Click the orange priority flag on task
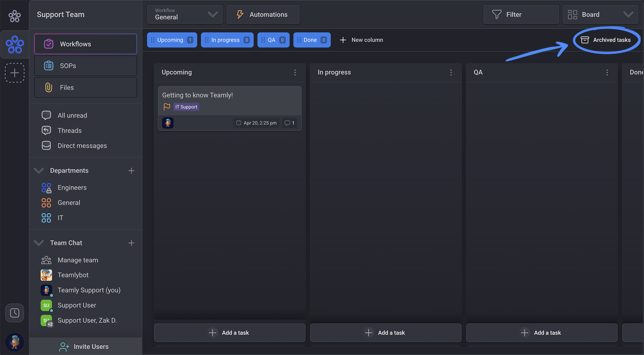This screenshot has height=355, width=644. click(x=167, y=107)
